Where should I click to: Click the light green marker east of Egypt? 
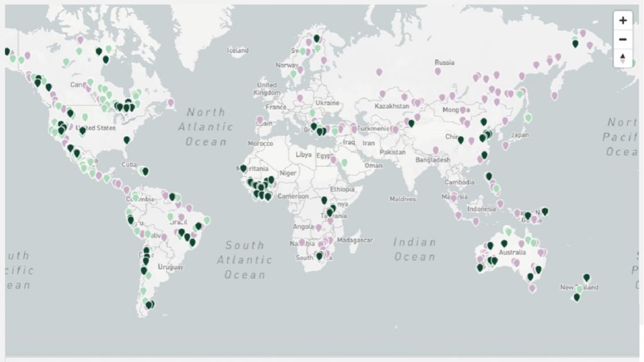(344, 162)
